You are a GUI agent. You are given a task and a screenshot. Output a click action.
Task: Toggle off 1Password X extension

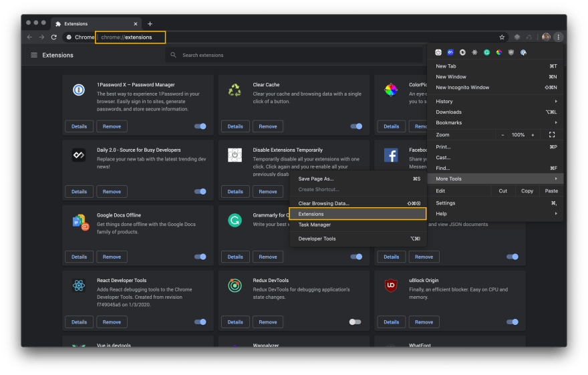click(200, 126)
